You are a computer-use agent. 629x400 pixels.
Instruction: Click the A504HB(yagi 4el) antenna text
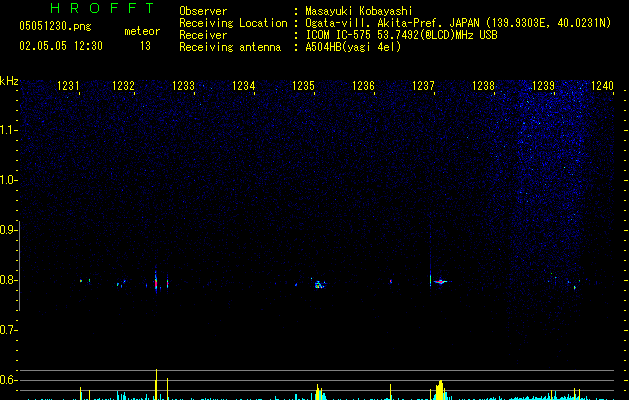click(x=353, y=47)
